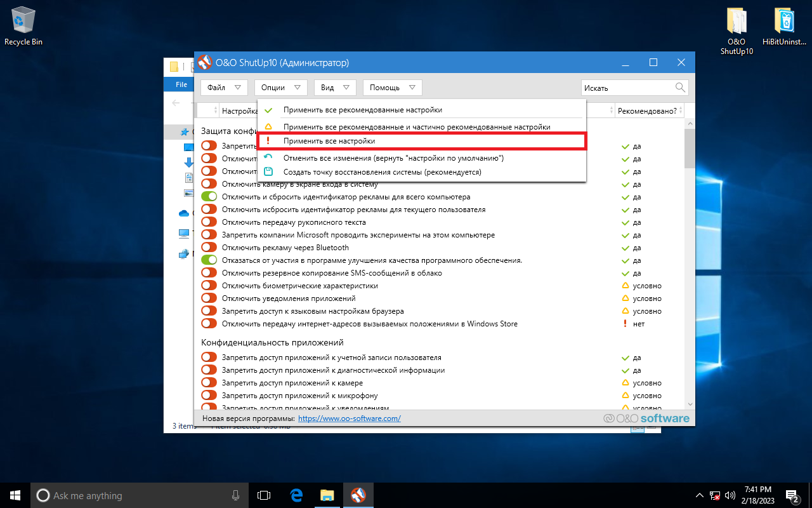812x508 pixels.
Task: Open the oo-software.com link in status bar
Action: pos(349,418)
